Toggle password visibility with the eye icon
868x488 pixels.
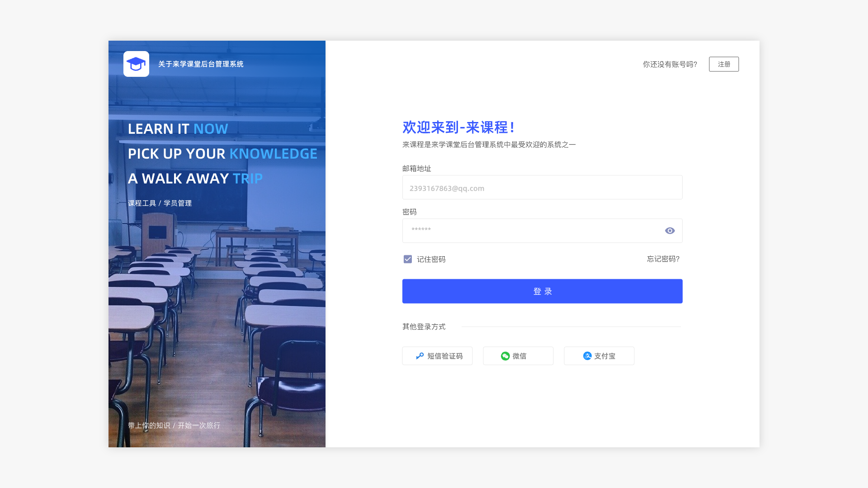670,231
